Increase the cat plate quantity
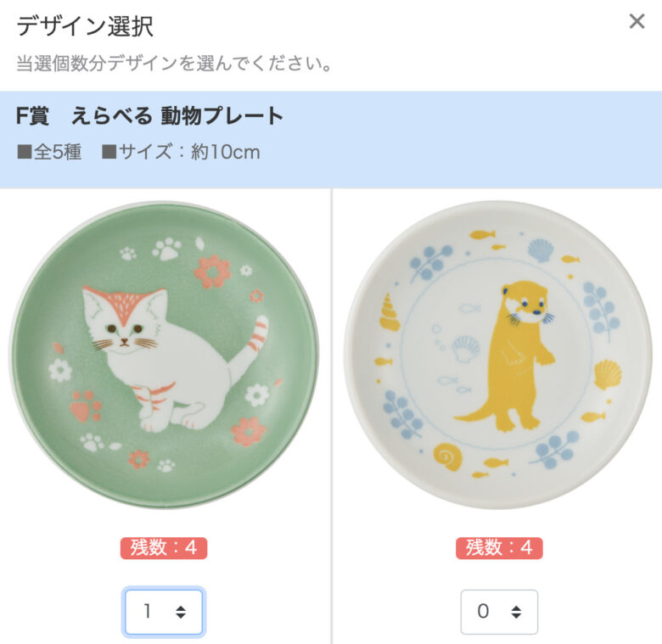662x644 pixels. 181,608
